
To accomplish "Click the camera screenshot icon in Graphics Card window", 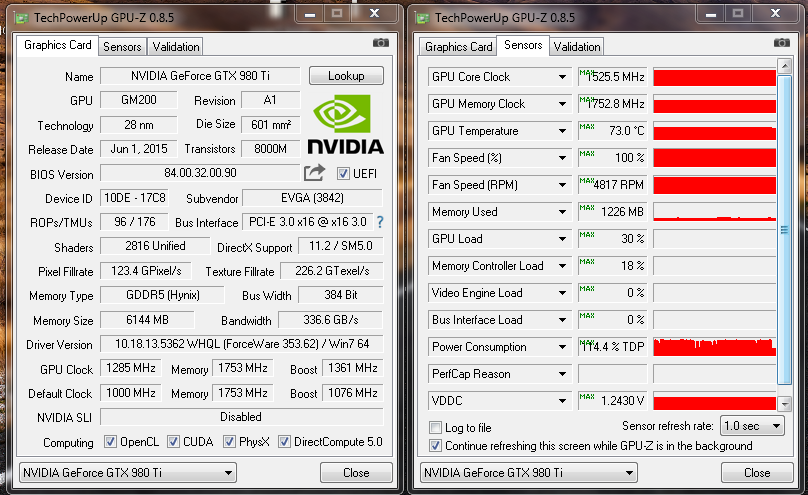I will point(380,43).
